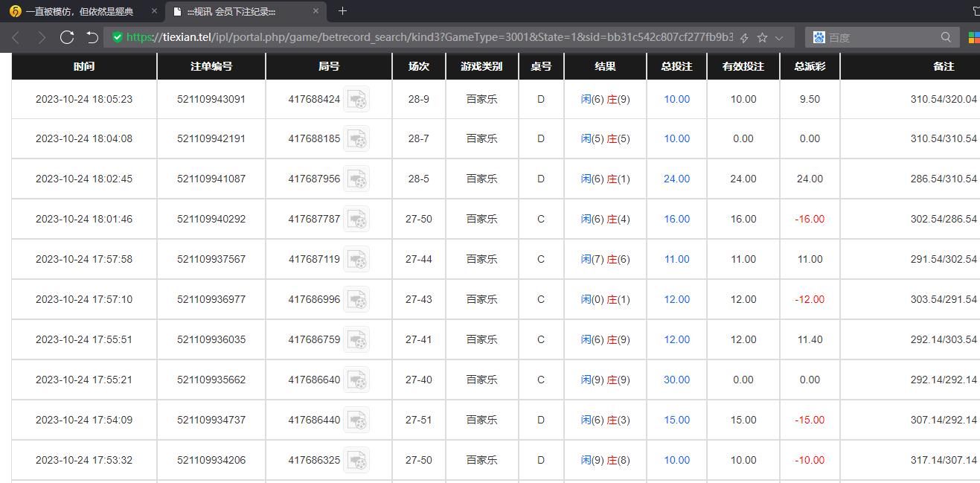This screenshot has height=483, width=980.
Task: Click the 有效投注 column header
Action: click(743, 66)
